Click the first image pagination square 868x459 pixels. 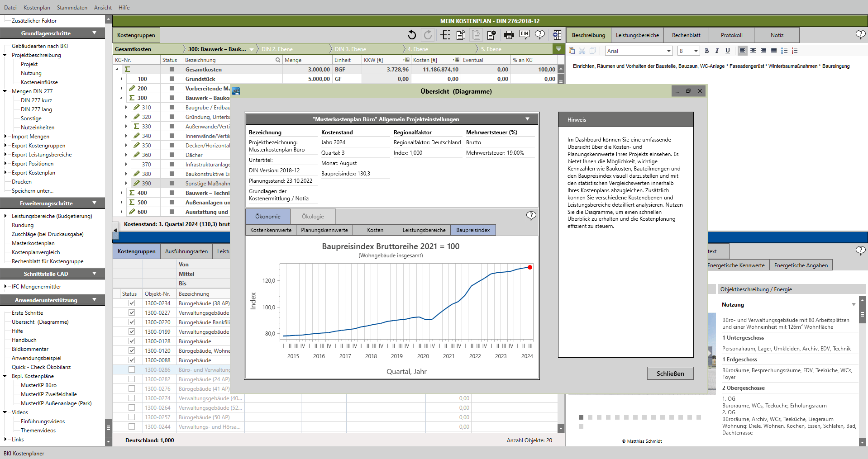pos(581,417)
